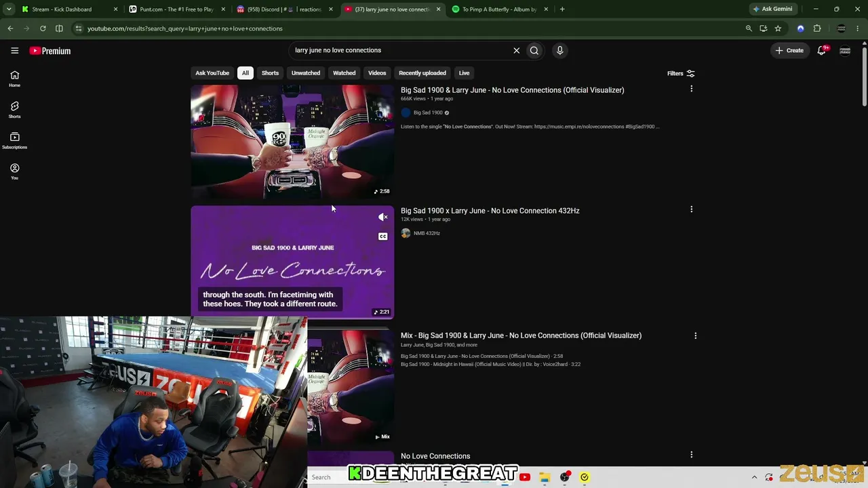Select the Ask YouTube chip
868x488 pixels.
click(x=212, y=73)
